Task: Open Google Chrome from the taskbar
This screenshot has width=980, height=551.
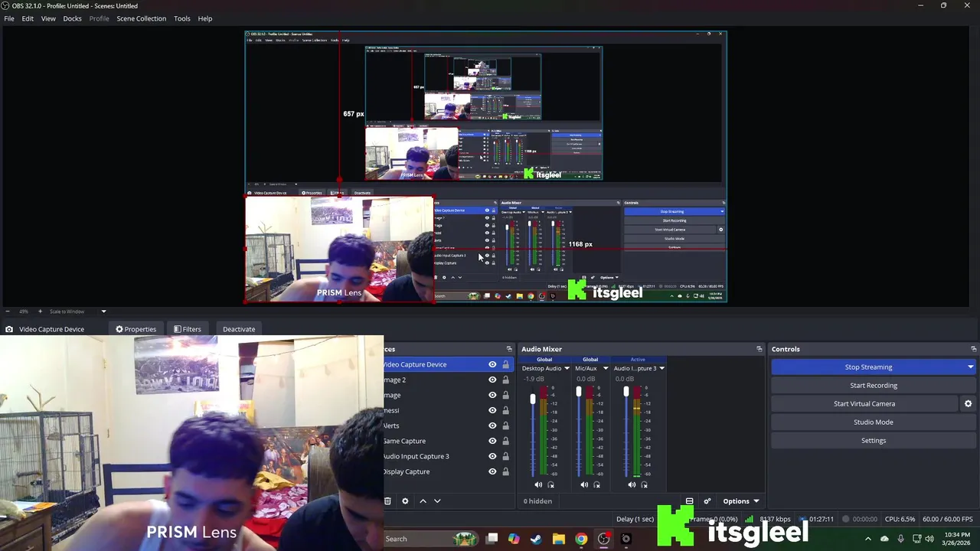Action: click(581, 539)
